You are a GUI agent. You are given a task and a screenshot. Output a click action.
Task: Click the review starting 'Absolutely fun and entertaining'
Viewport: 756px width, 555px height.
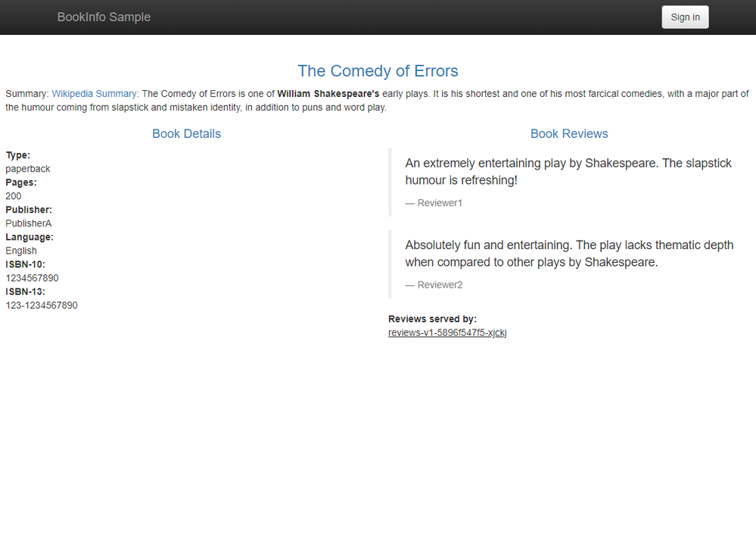[x=569, y=254]
